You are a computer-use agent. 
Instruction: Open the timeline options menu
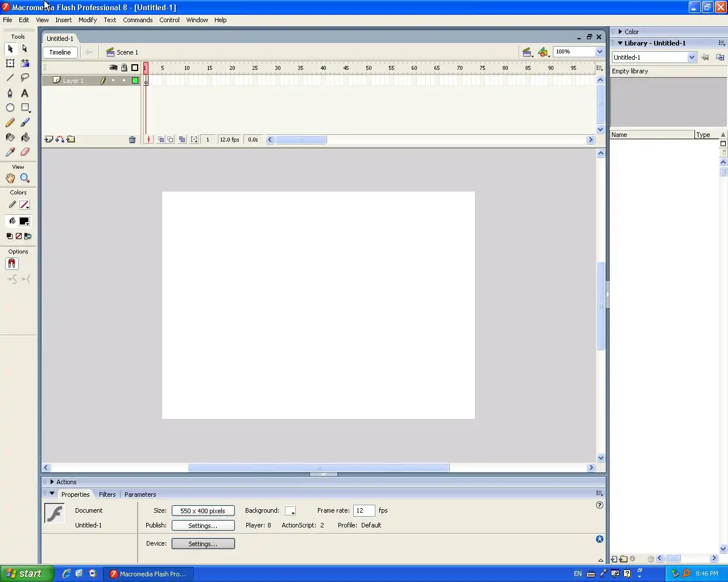(599, 68)
